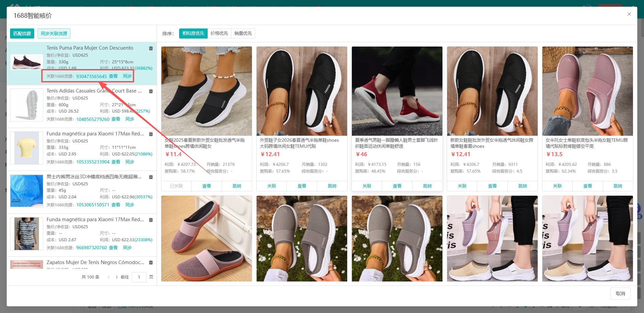Screen dimensions: 644x313
Task: Click 已关联 on the ¥11.4 card
Action: (176, 186)
